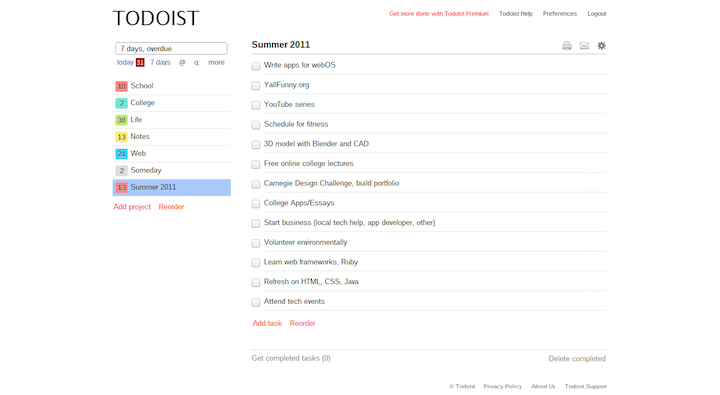This screenshot has height=395, width=720.
Task: Check off Write apps for webOS
Action: tap(256, 66)
